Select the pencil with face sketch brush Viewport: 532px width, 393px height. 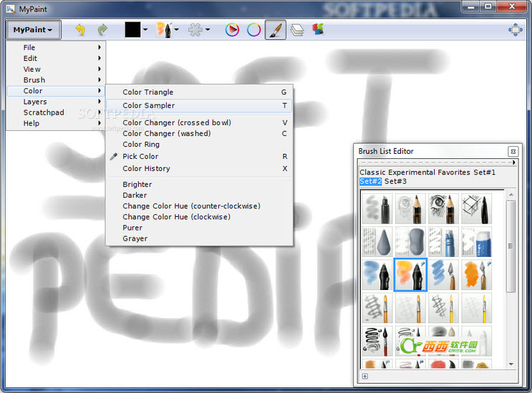tap(410, 208)
